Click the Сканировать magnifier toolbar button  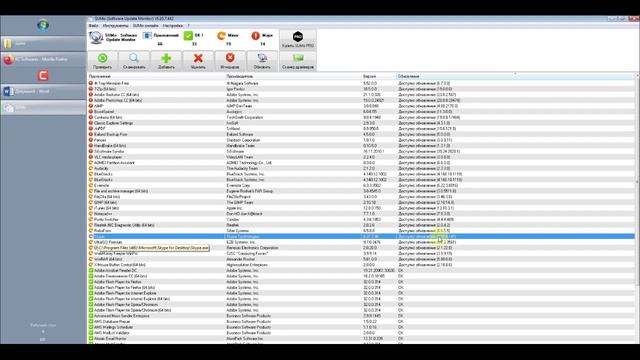coord(134,61)
